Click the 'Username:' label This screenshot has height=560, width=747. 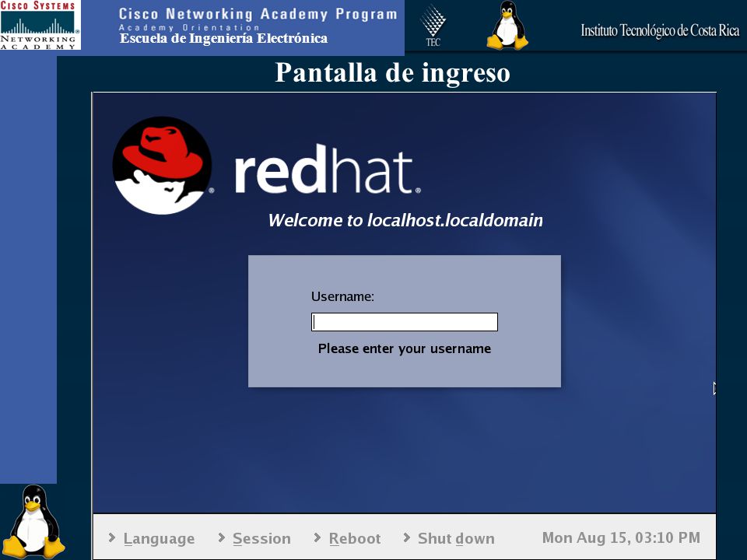[x=342, y=296]
